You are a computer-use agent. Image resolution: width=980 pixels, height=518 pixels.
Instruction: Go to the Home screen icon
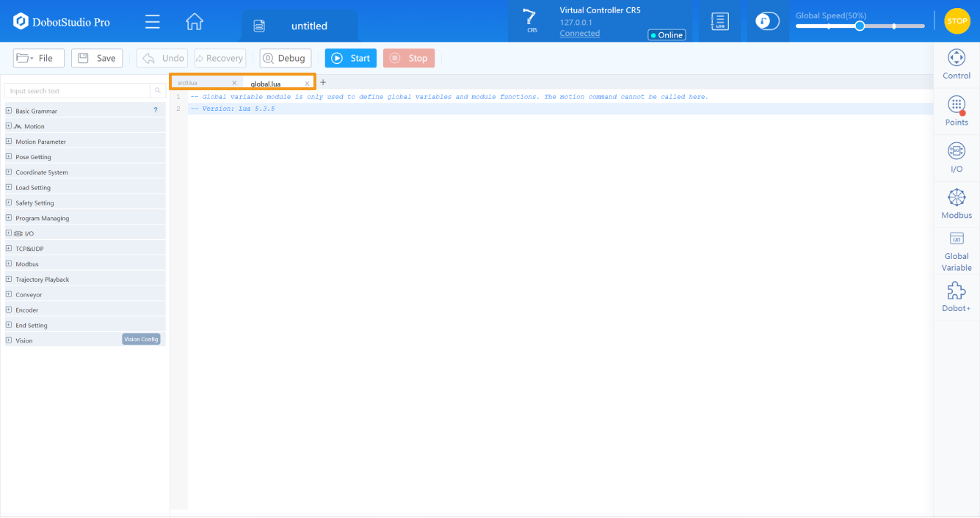tap(195, 21)
